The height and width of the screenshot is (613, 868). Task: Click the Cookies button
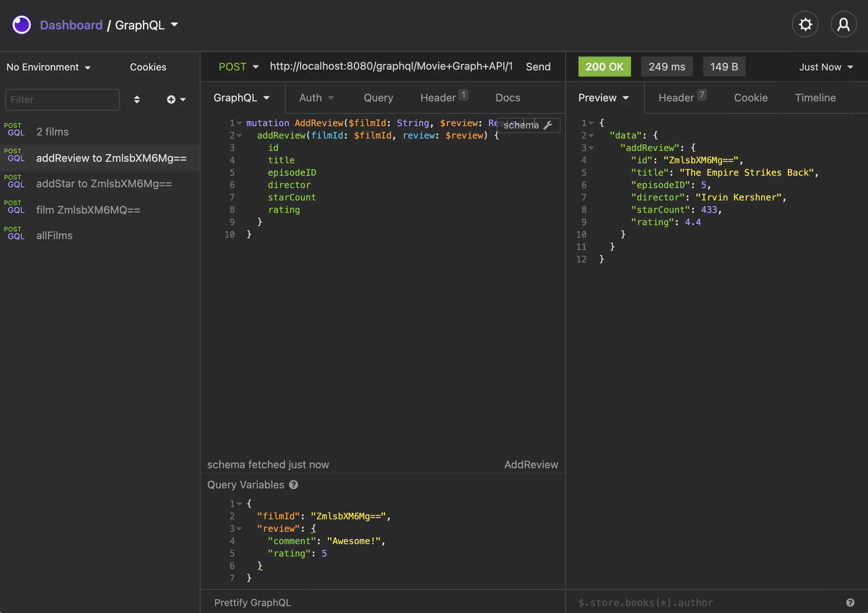click(148, 67)
